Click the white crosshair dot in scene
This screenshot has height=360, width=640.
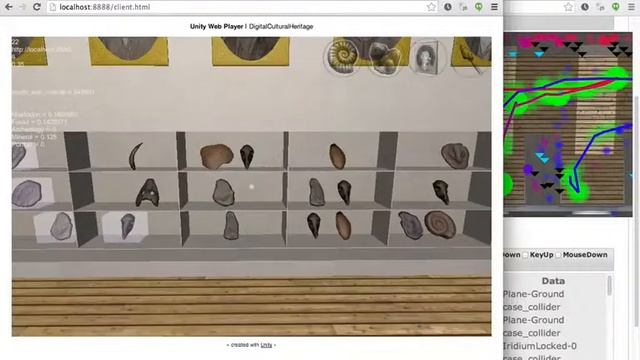click(251, 187)
